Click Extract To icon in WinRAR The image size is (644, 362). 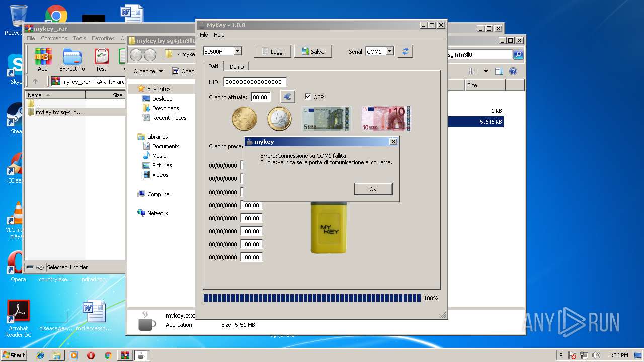point(72,60)
